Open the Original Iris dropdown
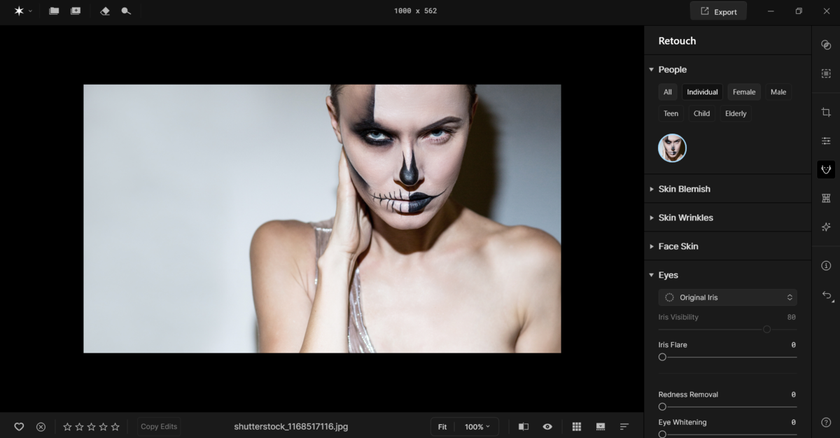840x438 pixels. (x=727, y=297)
